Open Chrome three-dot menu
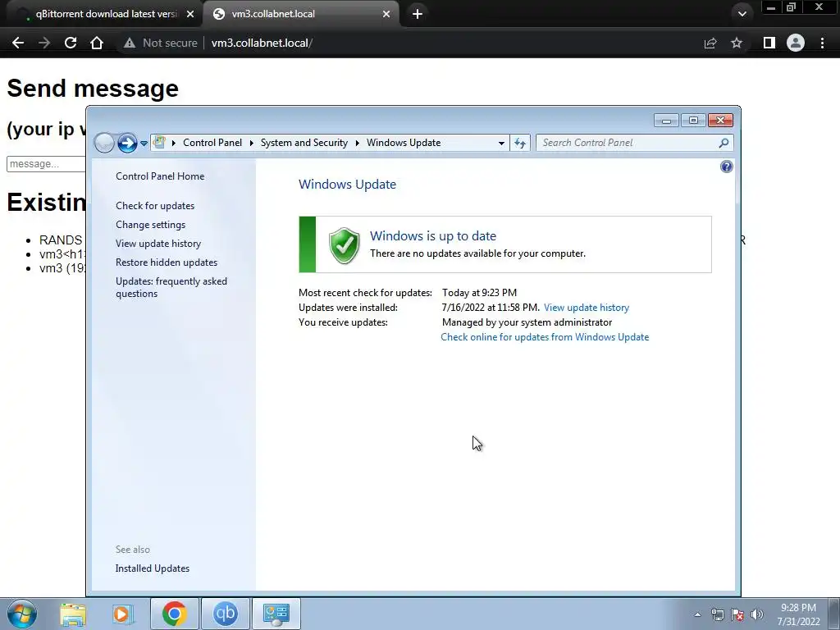Viewport: 840px width, 630px height. point(822,43)
